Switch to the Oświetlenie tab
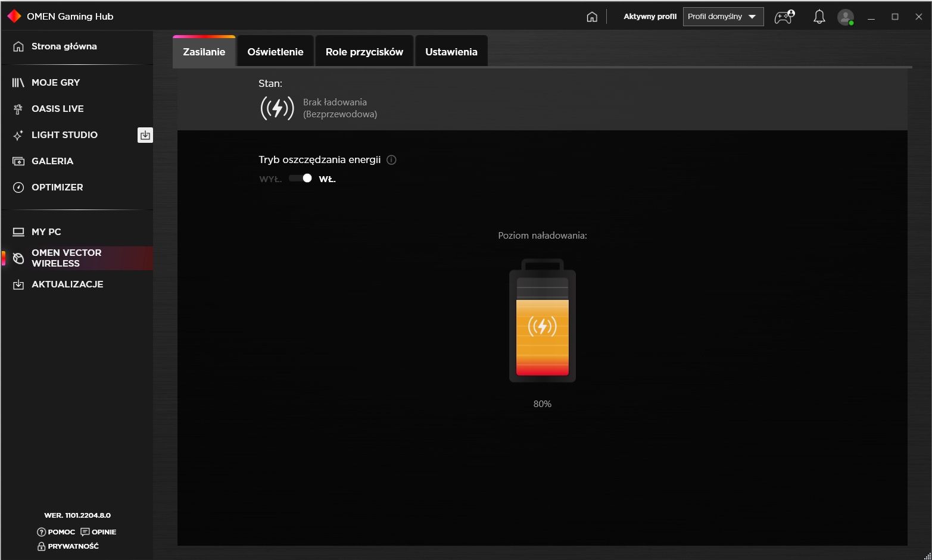This screenshot has height=560, width=932. point(275,52)
